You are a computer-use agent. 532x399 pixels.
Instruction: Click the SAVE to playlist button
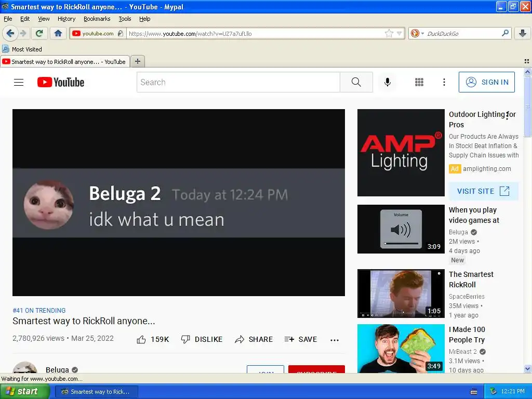coord(301,339)
